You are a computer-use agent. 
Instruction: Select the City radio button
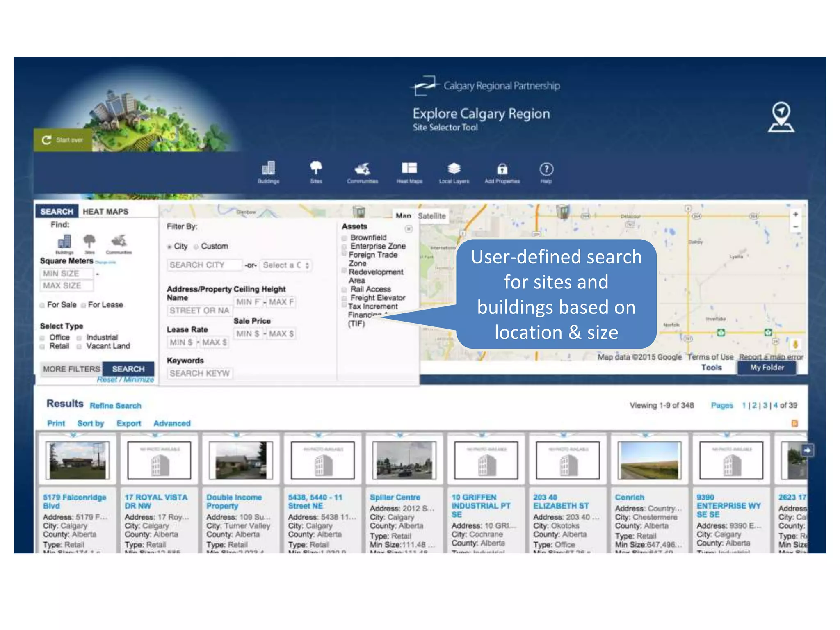169,247
